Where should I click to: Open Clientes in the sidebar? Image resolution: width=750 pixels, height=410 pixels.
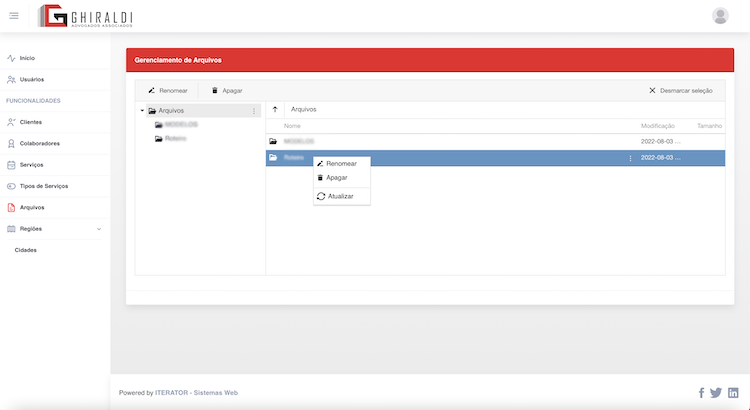pyautogui.click(x=31, y=122)
